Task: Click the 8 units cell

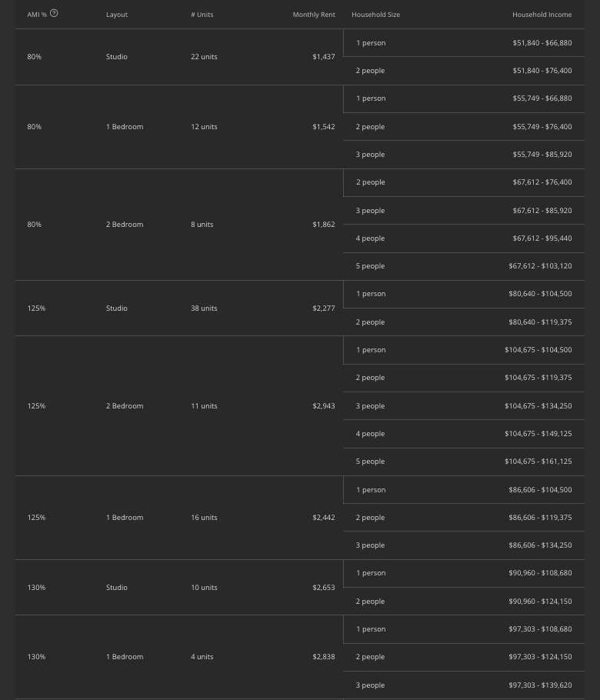Action: click(x=202, y=225)
